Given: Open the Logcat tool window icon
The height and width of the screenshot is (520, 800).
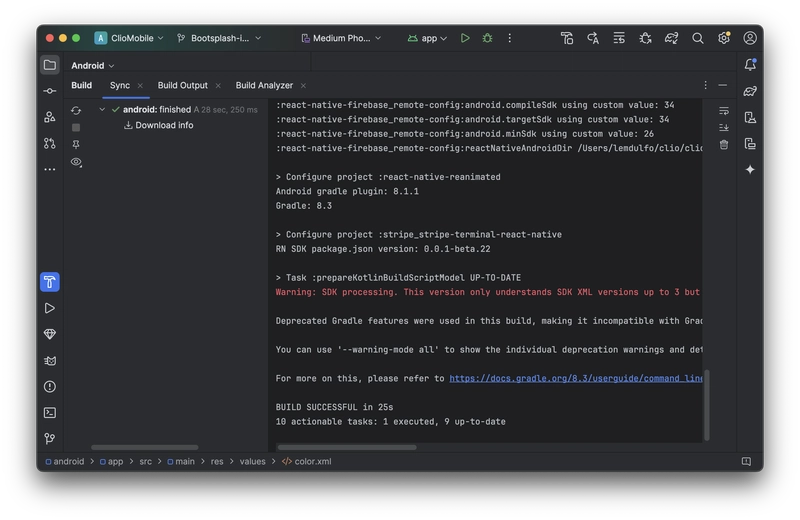Looking at the screenshot, I should click(49, 360).
